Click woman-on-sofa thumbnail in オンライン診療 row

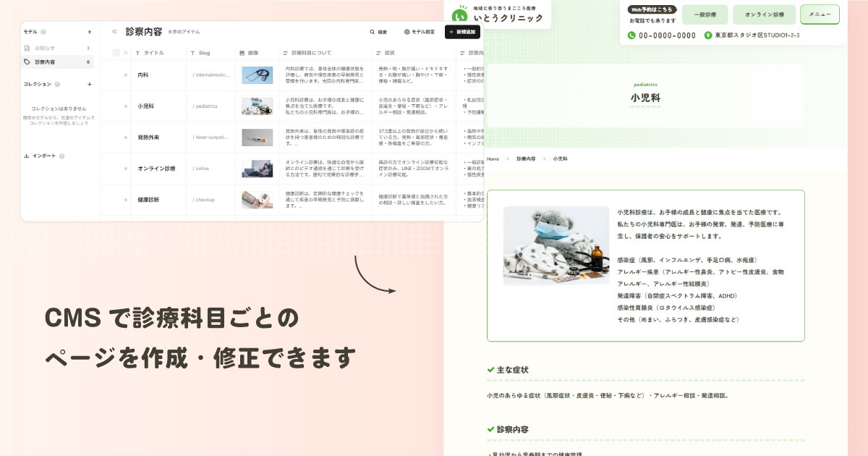click(257, 169)
